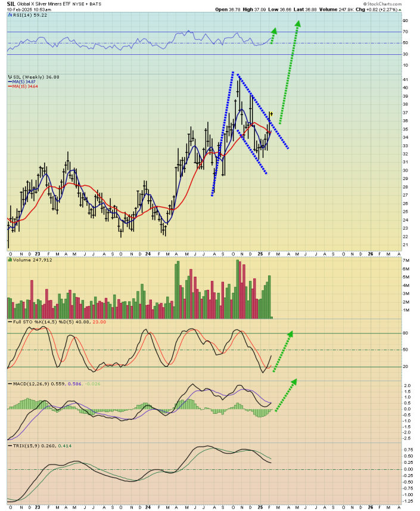Screen dimensions: 420x511
Task: Click the SIL (Weekly) 36.88 legend text
Action: 36,78
